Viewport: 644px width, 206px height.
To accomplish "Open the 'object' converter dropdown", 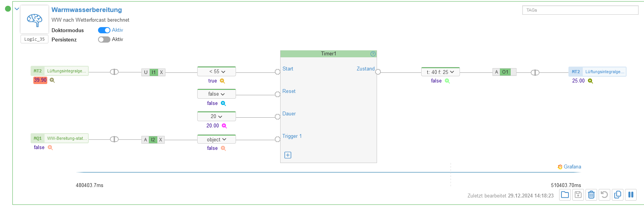I will (217, 139).
